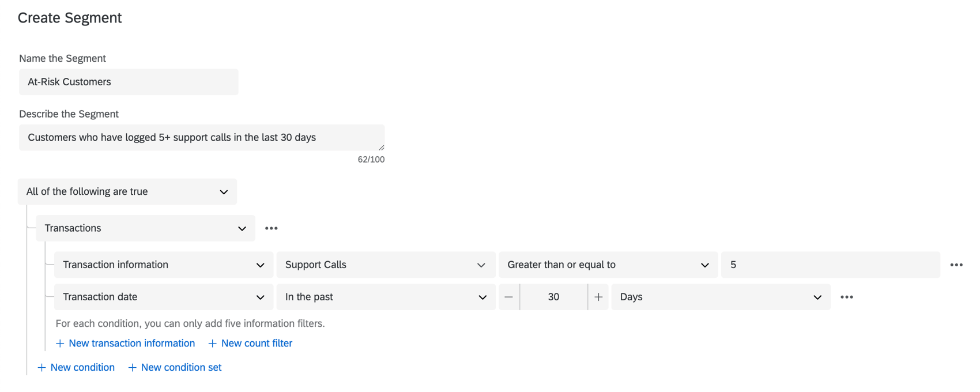Select the segment description text field
Image resolution: width=980 pixels, height=392 pixels.
(202, 137)
